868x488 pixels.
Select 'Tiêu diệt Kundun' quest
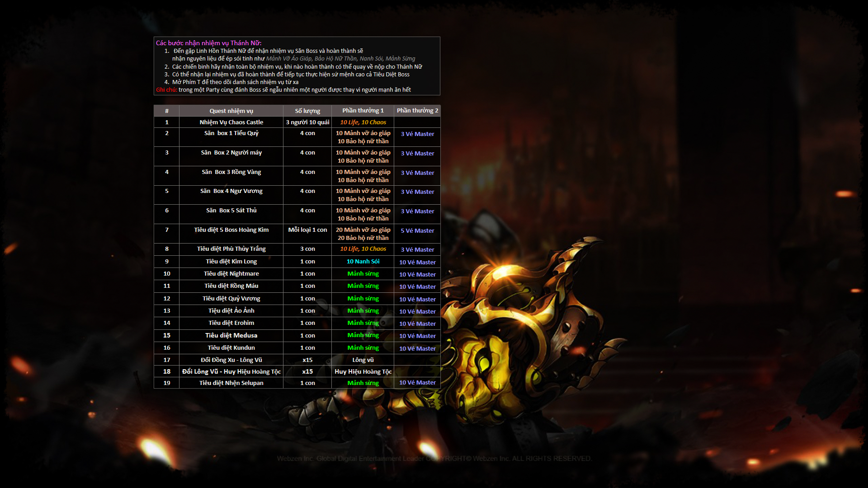point(231,348)
